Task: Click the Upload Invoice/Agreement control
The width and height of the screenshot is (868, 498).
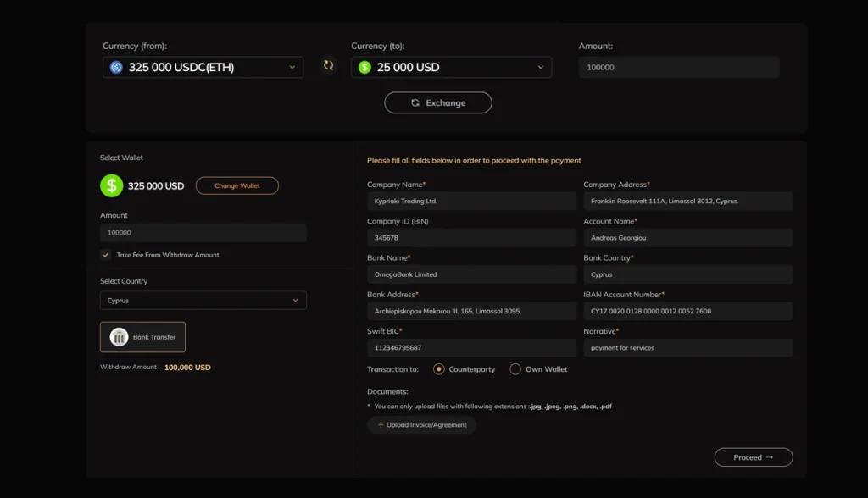Action: coord(421,425)
